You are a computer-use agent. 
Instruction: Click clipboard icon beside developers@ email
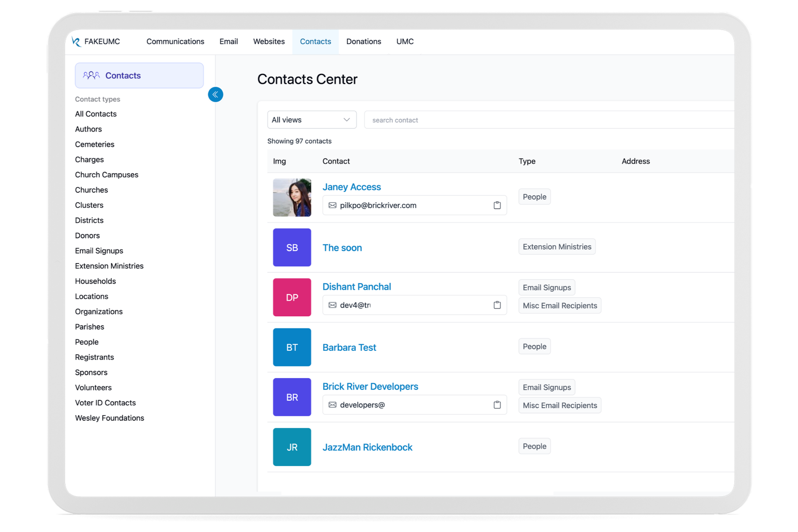[x=497, y=405]
